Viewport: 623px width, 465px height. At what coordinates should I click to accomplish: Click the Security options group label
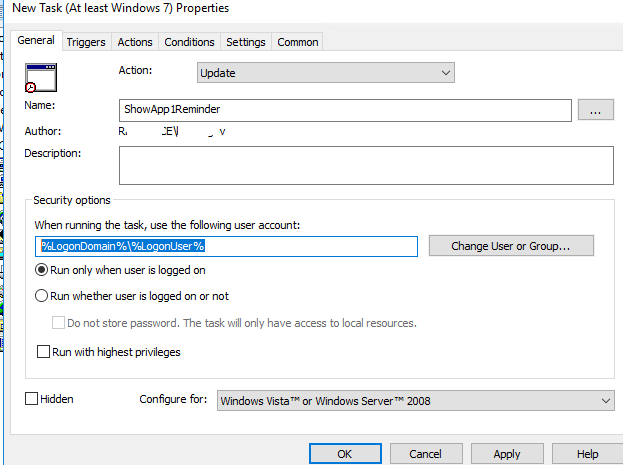(x=72, y=200)
